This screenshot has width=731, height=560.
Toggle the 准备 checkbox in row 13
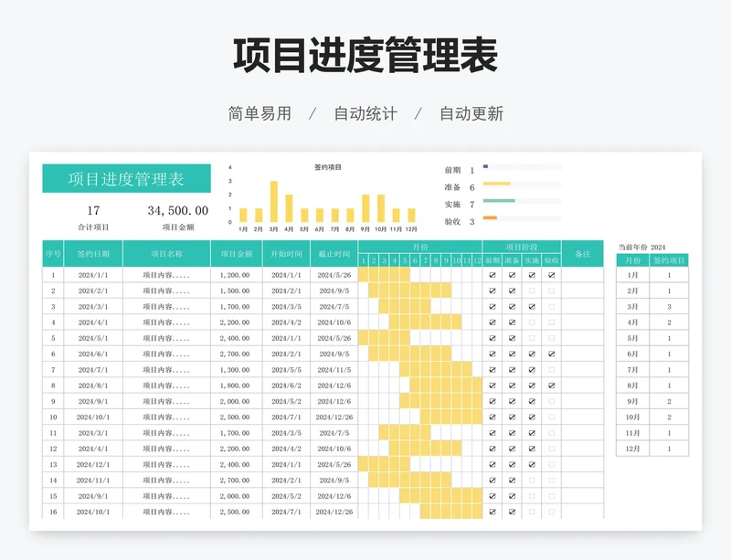click(512, 464)
